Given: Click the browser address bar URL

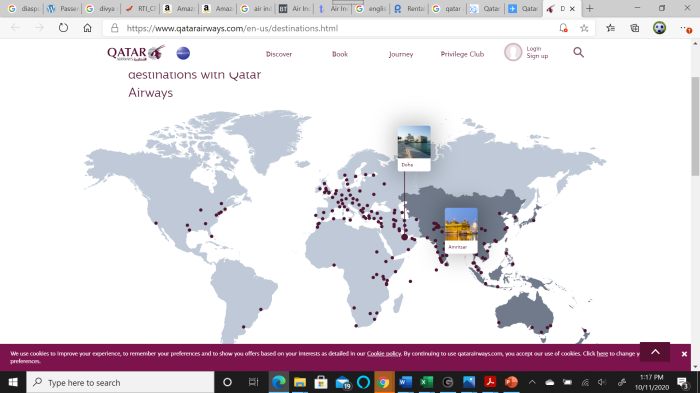Looking at the screenshot, I should [232, 28].
